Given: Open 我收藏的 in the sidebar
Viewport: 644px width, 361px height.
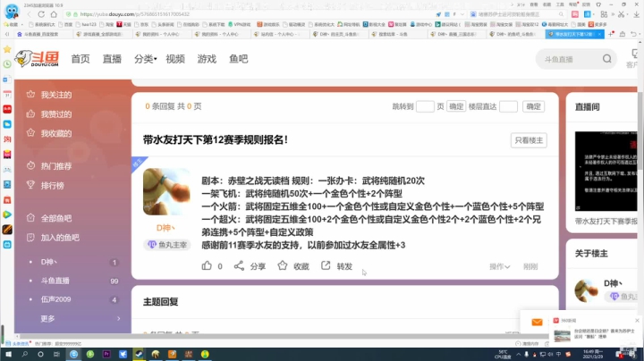Looking at the screenshot, I should coord(49,133).
